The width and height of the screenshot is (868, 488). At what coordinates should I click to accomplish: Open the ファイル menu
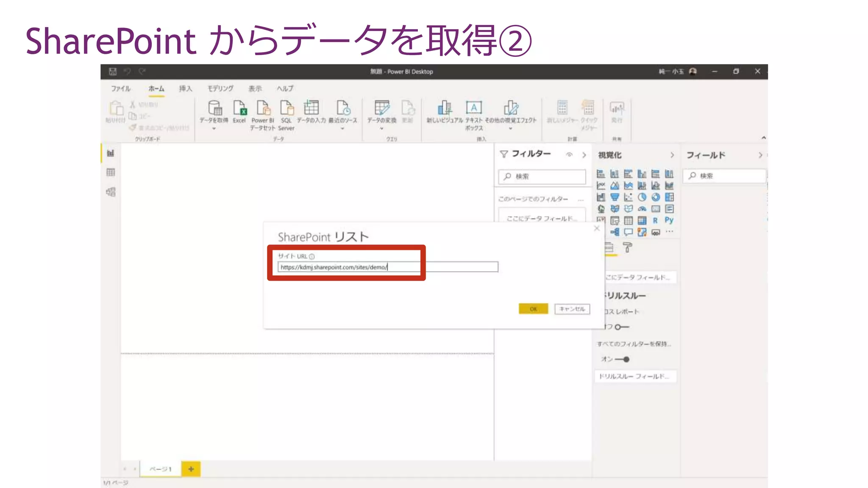tap(121, 89)
